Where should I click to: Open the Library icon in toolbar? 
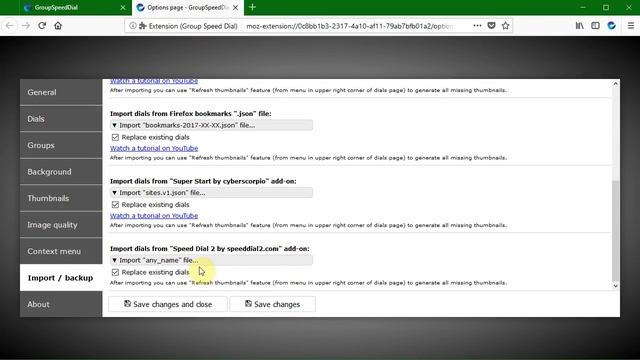[580, 26]
